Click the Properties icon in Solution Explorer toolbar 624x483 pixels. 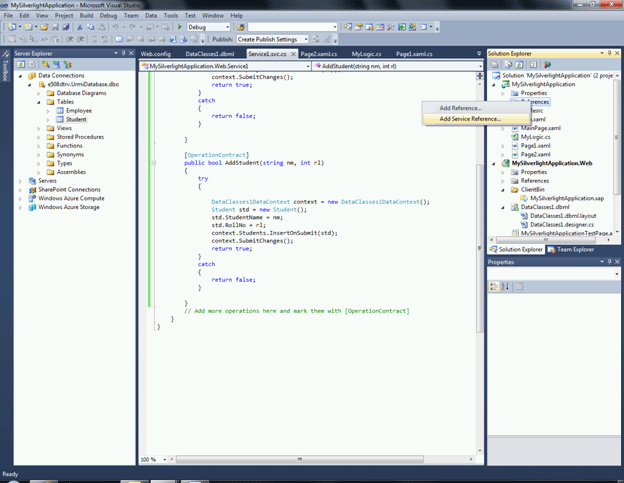point(495,64)
